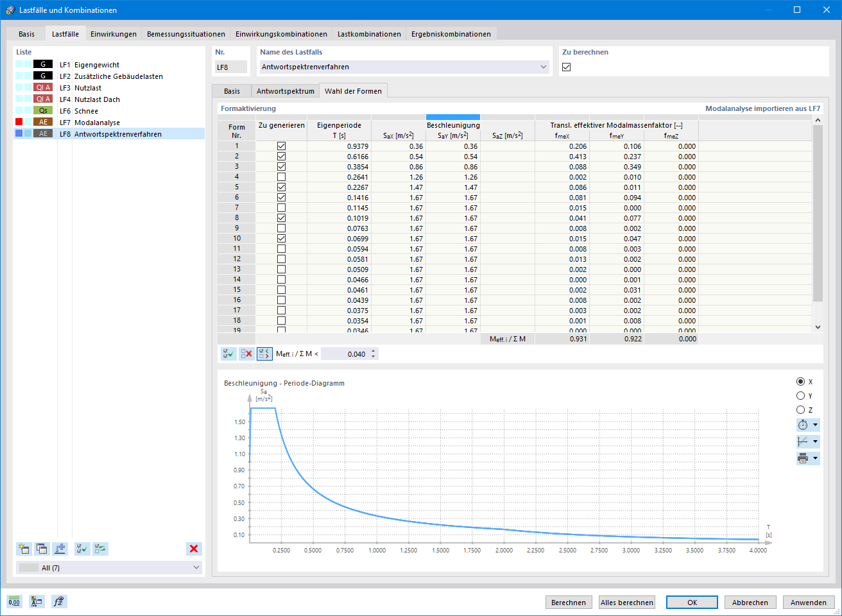The width and height of the screenshot is (842, 616).
Task: Select LF4 Nutzlast Dach in list
Action: point(109,99)
